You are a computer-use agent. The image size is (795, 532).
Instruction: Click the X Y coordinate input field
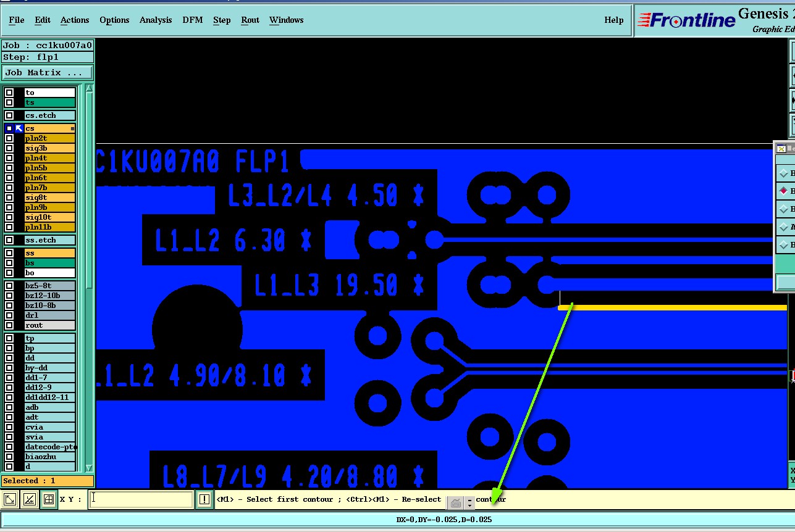[141, 499]
